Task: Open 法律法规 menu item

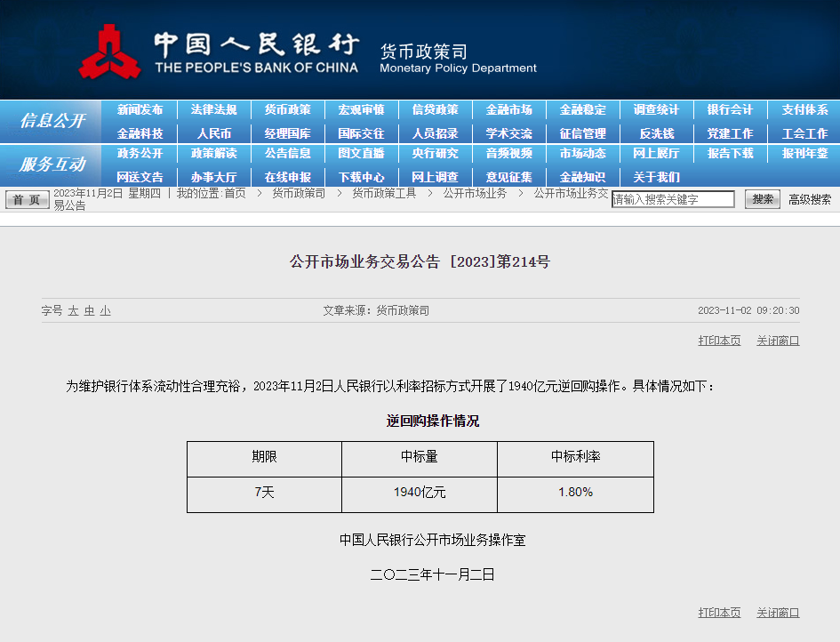Action: click(213, 110)
